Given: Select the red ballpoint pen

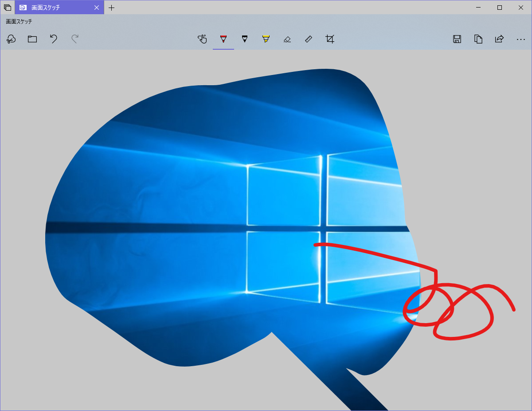Looking at the screenshot, I should coord(223,39).
